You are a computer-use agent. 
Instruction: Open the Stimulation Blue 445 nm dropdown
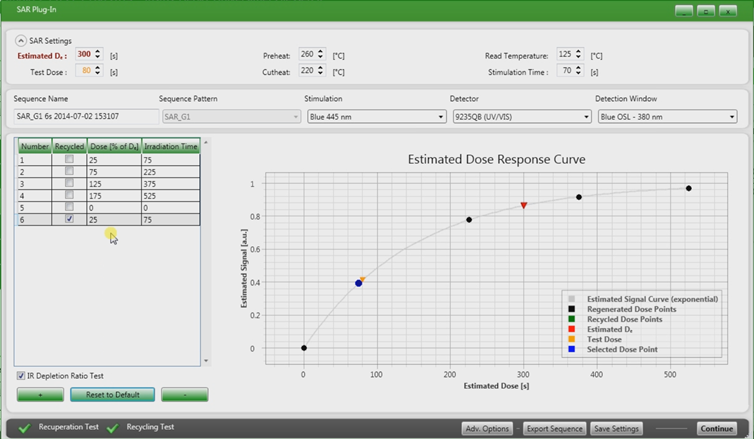click(x=377, y=117)
